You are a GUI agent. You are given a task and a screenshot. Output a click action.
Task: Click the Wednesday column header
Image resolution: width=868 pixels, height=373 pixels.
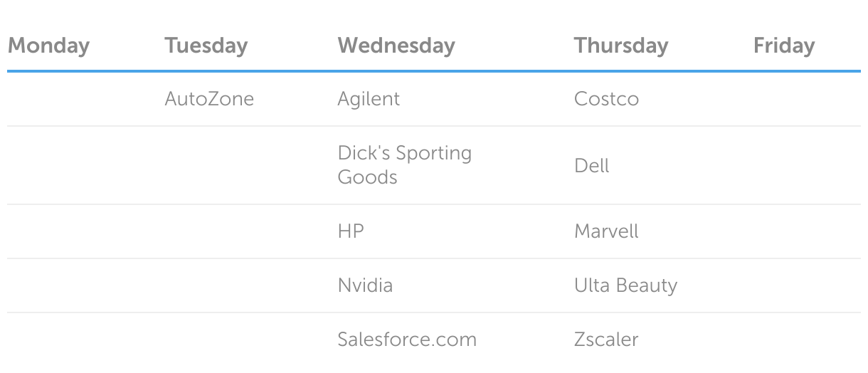point(396,46)
